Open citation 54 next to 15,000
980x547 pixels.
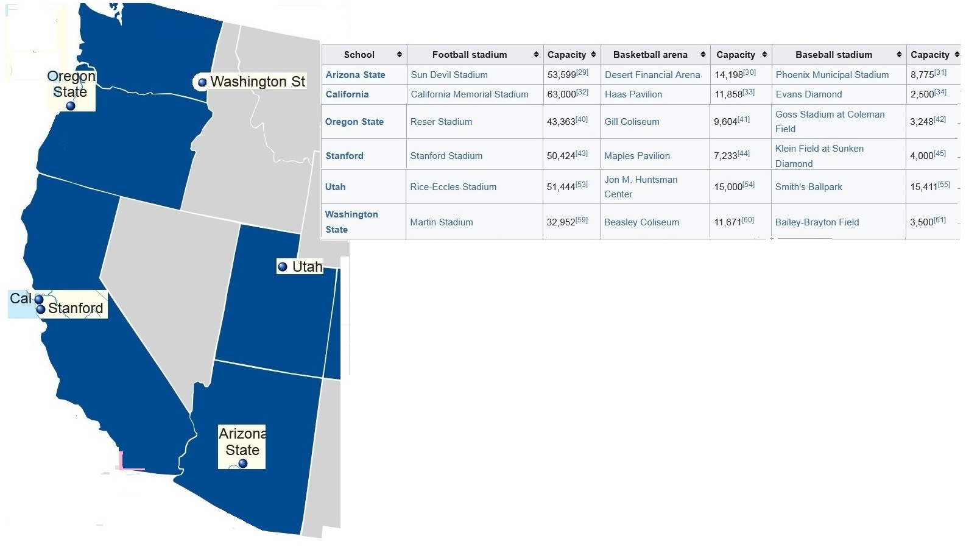click(x=749, y=185)
